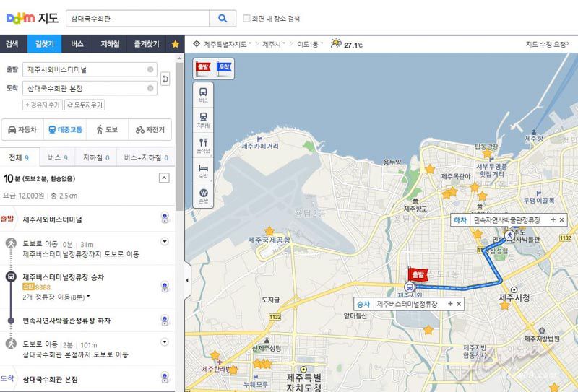Select the 지하철 top navigation tab
Viewport: 578px width, 392px height.
(110, 44)
